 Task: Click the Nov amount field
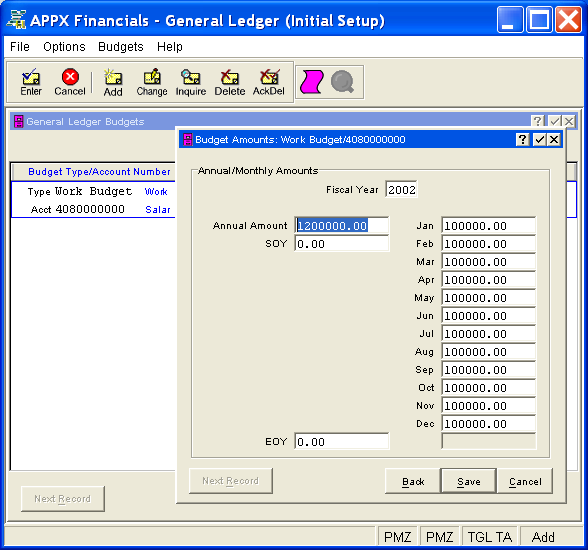(489, 406)
